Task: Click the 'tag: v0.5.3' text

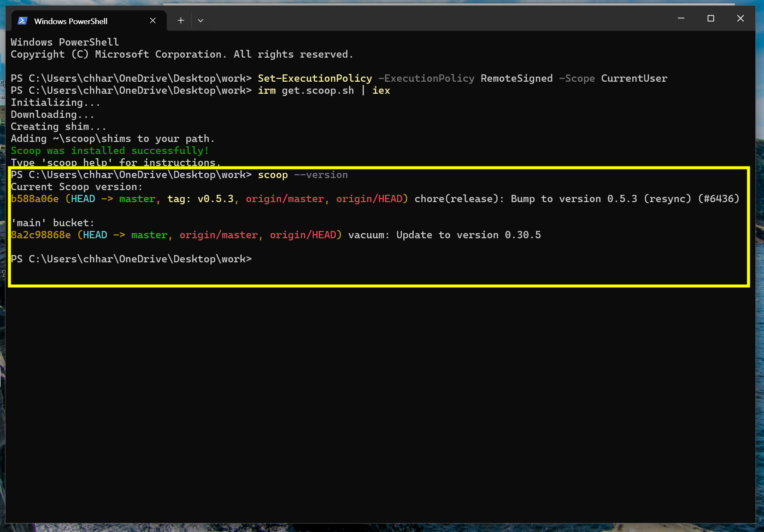Action: 201,199
